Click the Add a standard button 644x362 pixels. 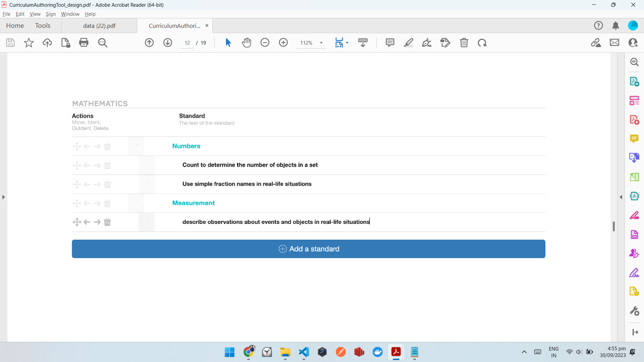[308, 249]
